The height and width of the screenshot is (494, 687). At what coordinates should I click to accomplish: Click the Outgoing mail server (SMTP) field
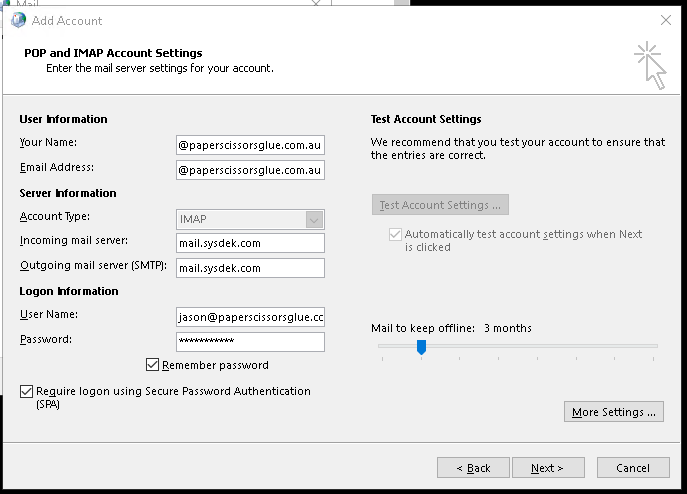click(x=249, y=268)
